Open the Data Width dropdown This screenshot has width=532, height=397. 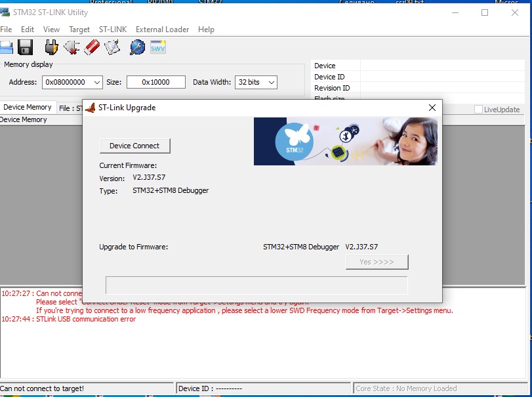(x=270, y=82)
